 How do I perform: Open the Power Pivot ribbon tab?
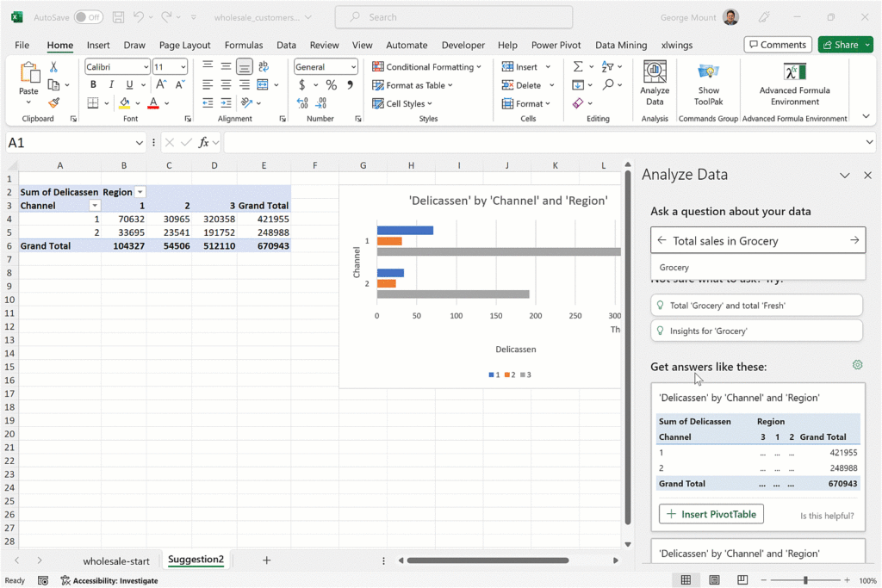click(x=556, y=45)
